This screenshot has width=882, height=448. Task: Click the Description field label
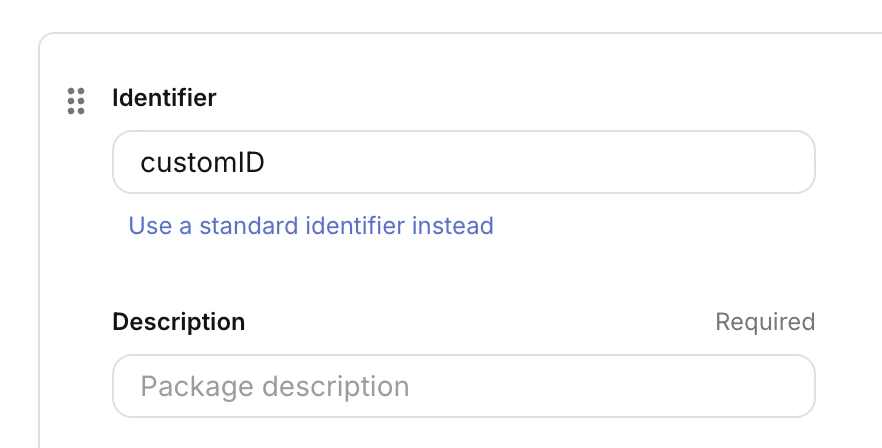coord(179,322)
